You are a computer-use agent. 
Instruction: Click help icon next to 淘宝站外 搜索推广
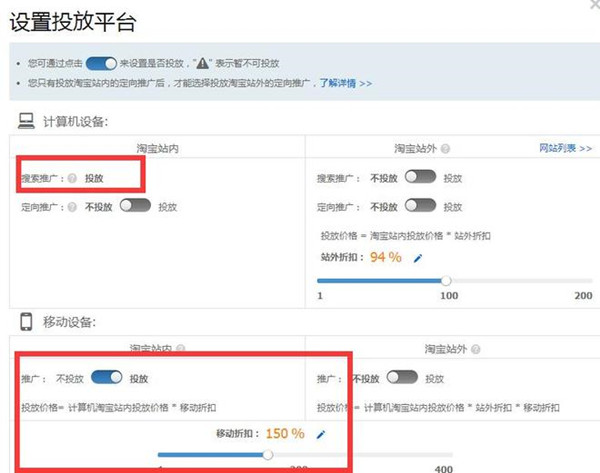click(363, 178)
